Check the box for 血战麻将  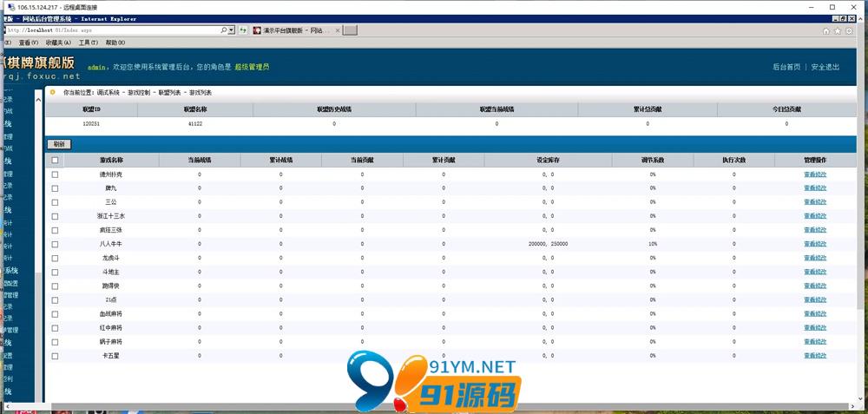click(x=54, y=314)
